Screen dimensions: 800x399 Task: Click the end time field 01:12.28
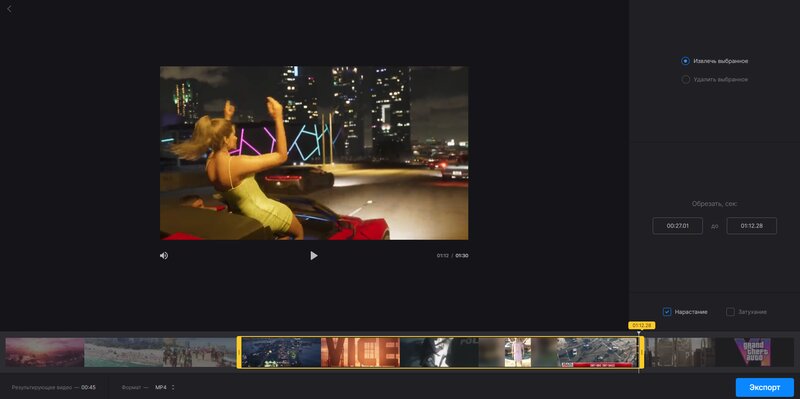752,226
